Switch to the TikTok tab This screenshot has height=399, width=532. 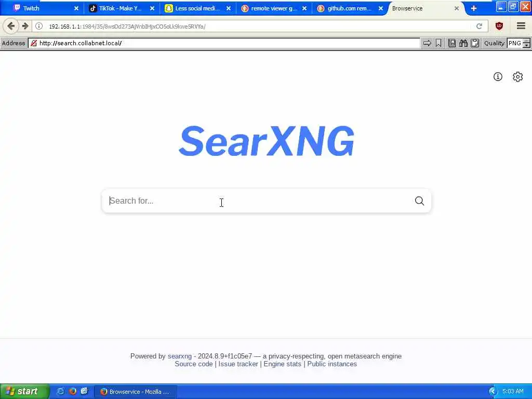click(119, 8)
